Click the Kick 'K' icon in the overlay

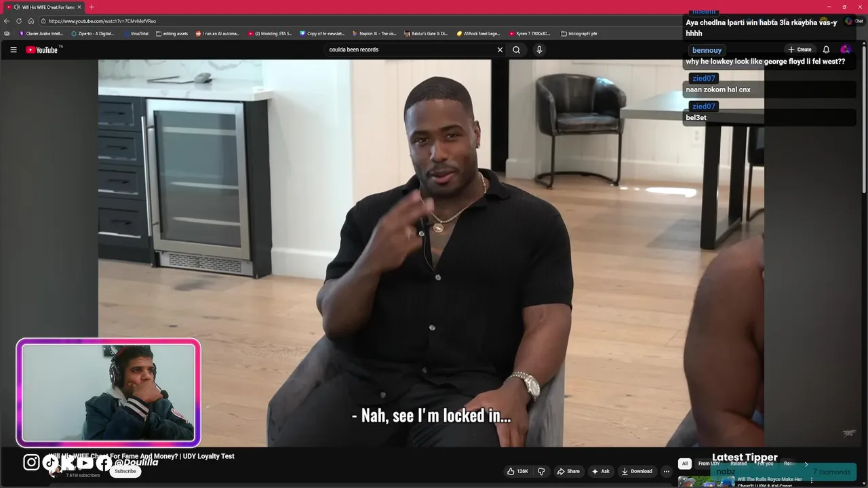(68, 462)
